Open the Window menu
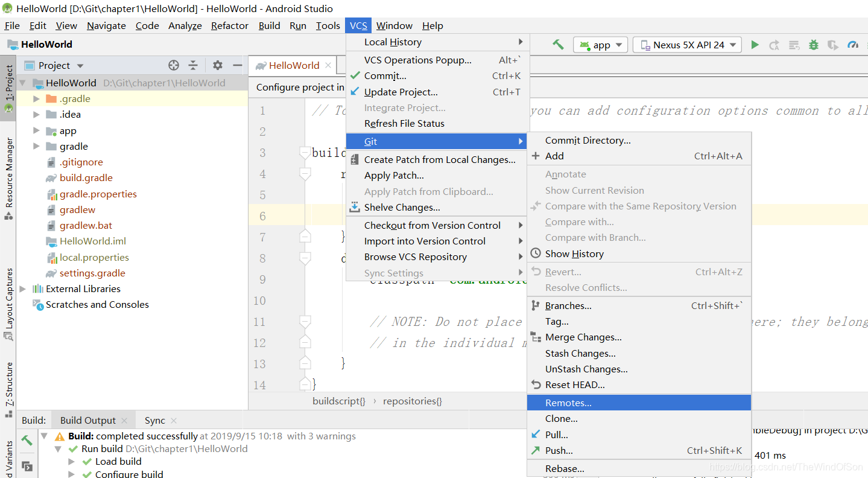 coord(394,25)
